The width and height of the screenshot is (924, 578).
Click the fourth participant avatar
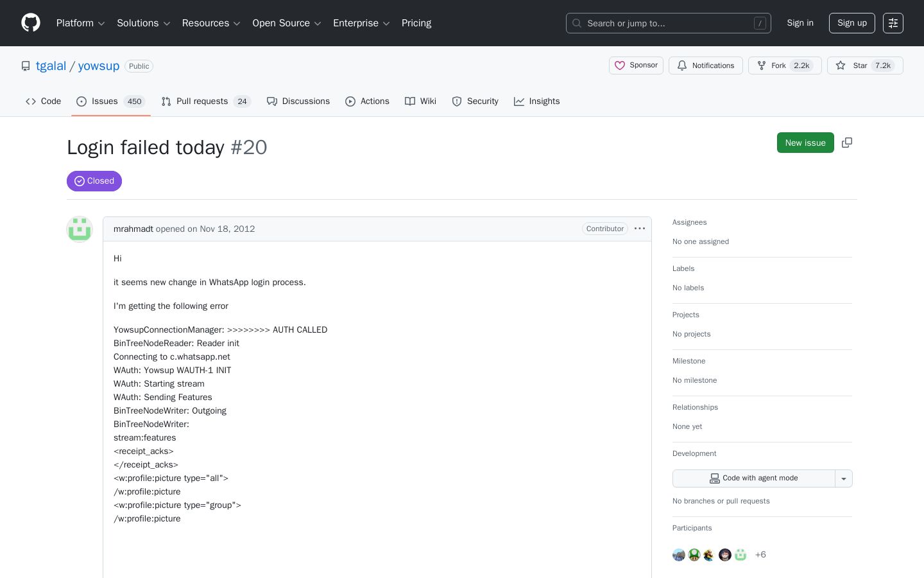coord(725,555)
